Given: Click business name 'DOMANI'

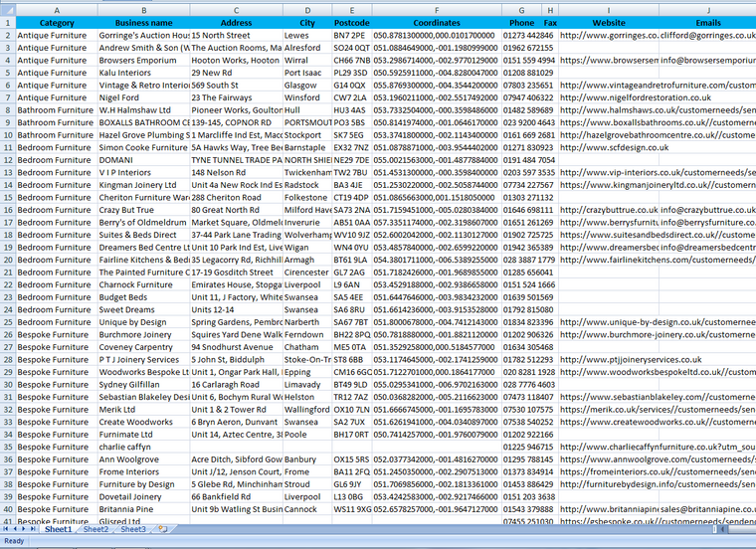Looking at the screenshot, I should tap(143, 160).
